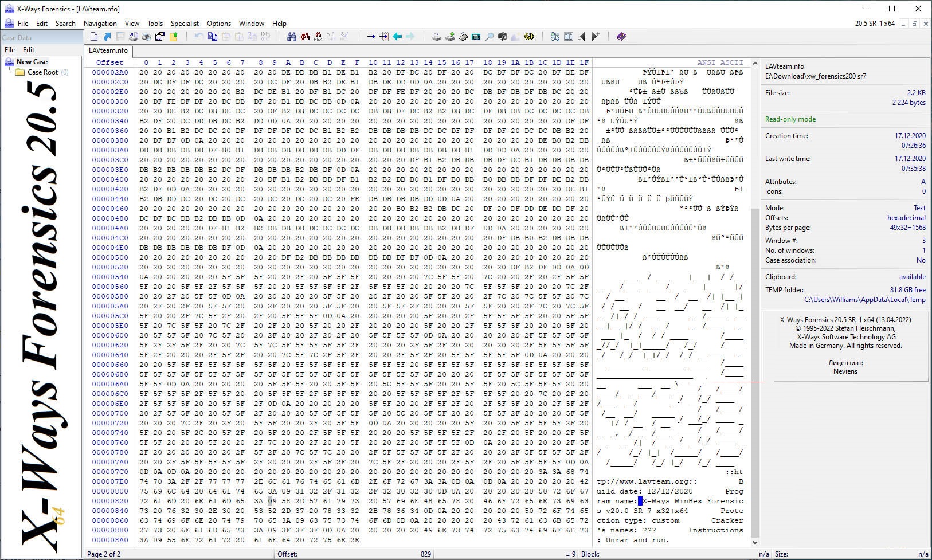
Task: Open the Specialist menu
Action: click(185, 24)
